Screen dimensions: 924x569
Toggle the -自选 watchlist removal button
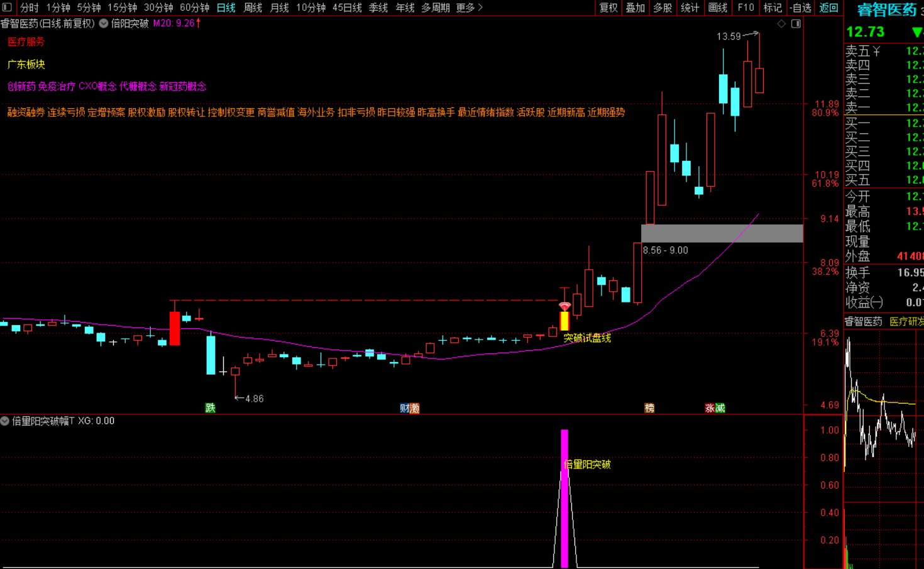(x=801, y=8)
